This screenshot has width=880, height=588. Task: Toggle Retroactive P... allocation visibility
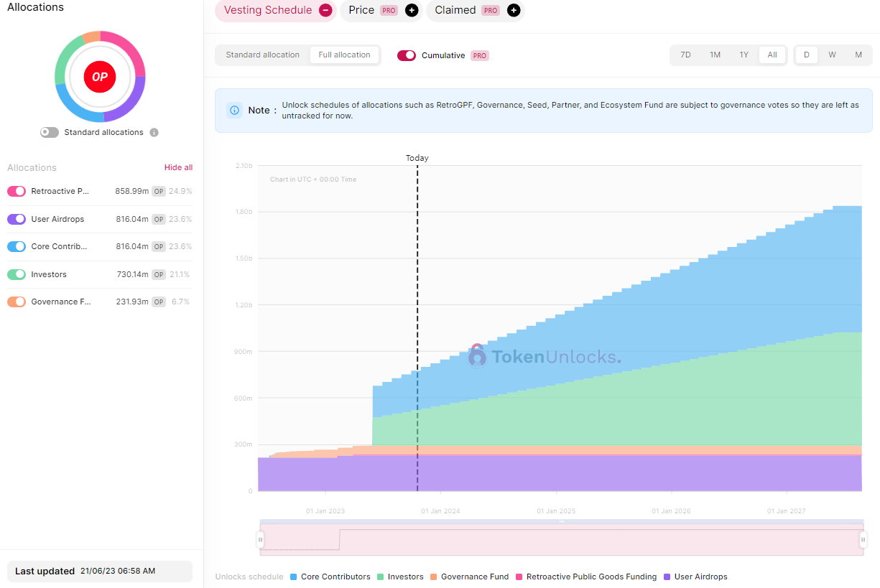click(x=17, y=191)
